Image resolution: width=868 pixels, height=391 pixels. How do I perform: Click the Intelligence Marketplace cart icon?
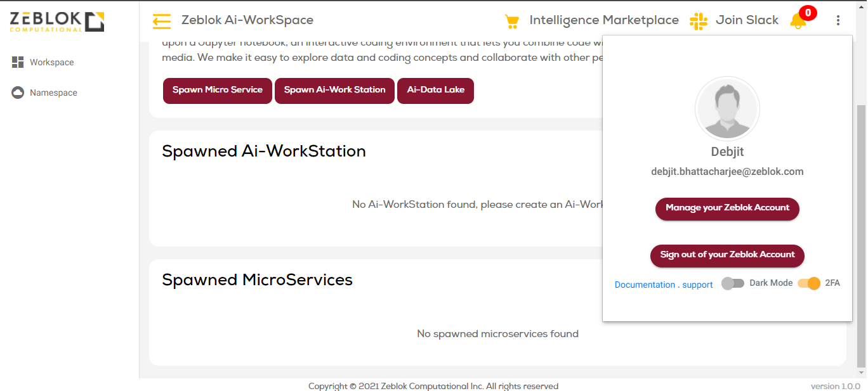click(x=511, y=21)
